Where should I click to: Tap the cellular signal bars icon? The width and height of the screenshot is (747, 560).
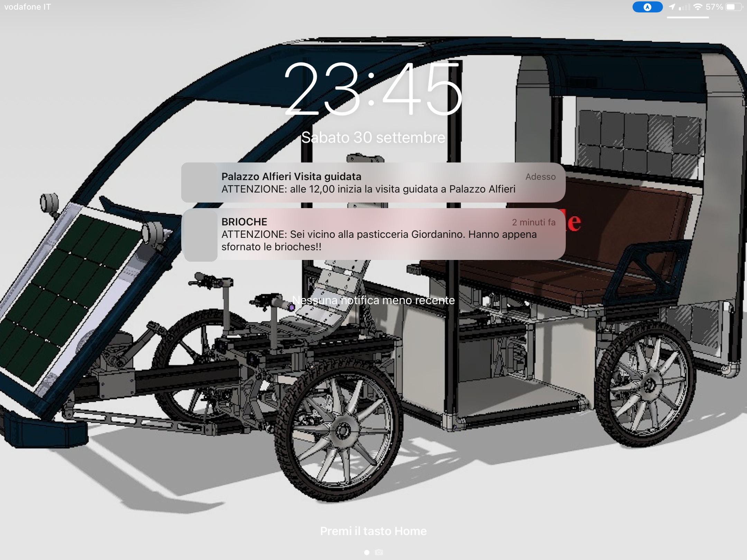coord(684,7)
